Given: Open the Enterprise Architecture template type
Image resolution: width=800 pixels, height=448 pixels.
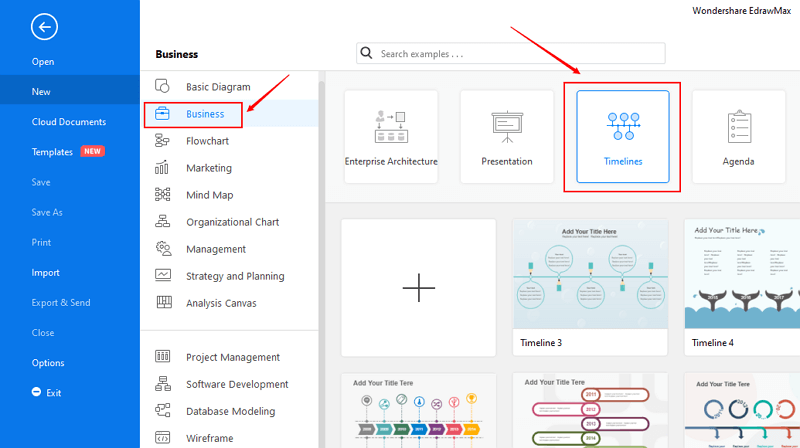Looking at the screenshot, I should click(x=391, y=137).
